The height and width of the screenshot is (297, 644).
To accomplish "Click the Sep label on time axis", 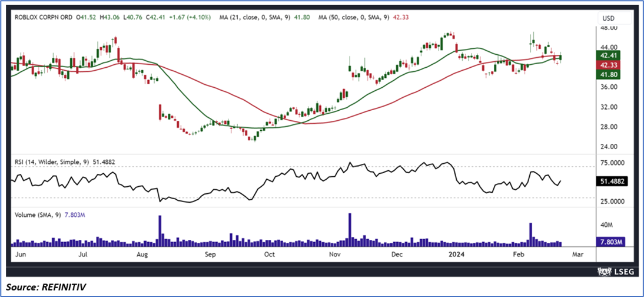I will click(210, 255).
